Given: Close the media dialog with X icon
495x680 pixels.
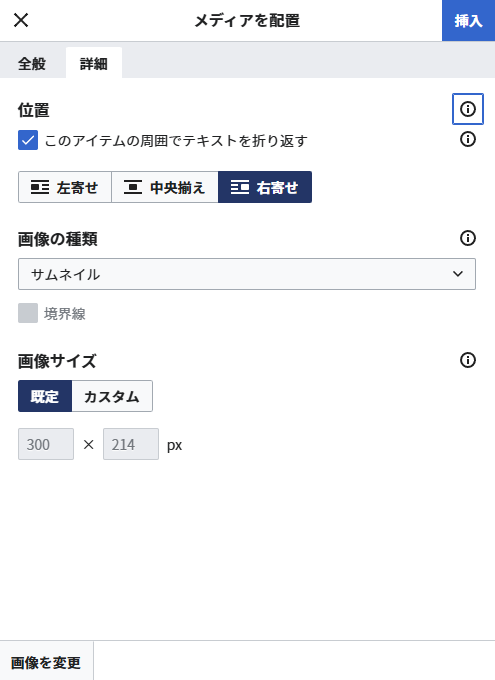Looking at the screenshot, I should tap(21, 20).
